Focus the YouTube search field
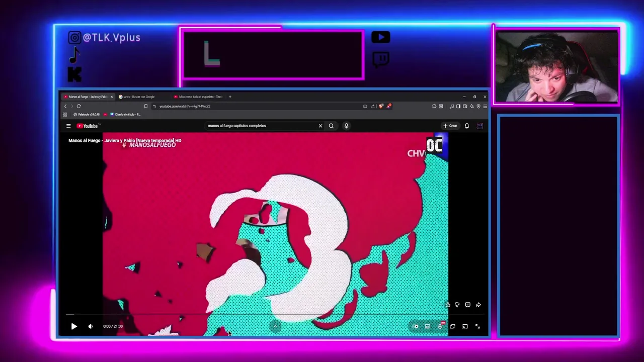The width and height of the screenshot is (644, 362). point(261,126)
